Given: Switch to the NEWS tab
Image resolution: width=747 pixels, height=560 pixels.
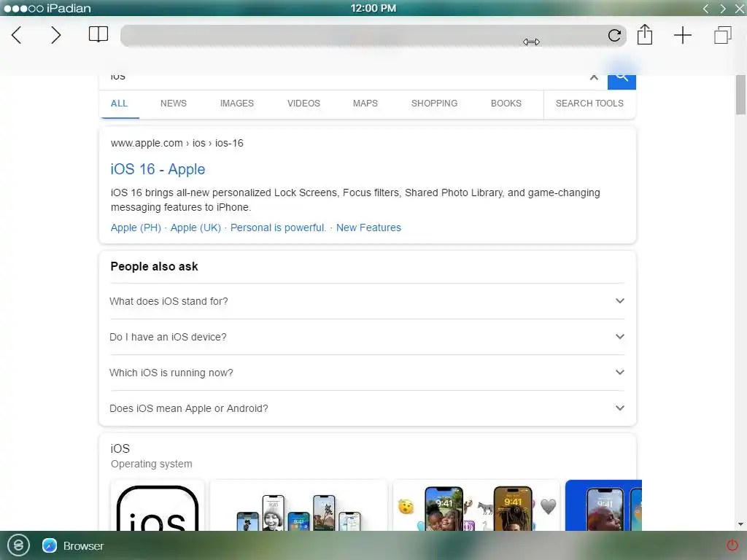Looking at the screenshot, I should [174, 104].
